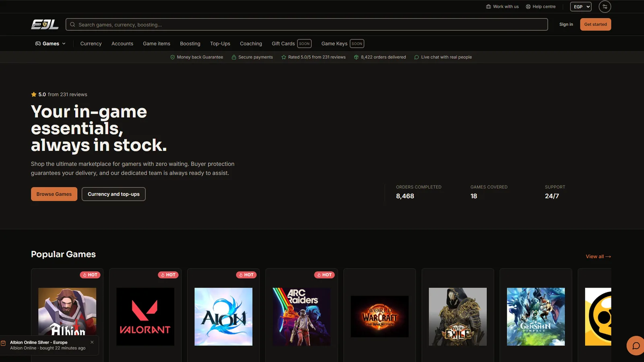The image size is (644, 362).
Task: Open the settings sliders icon button
Action: [605, 6]
